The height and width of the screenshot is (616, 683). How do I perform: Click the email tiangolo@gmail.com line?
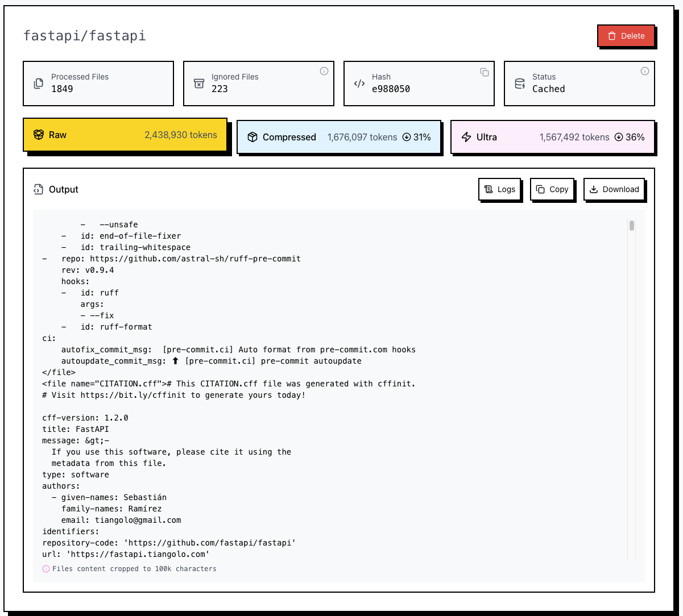click(x=121, y=520)
